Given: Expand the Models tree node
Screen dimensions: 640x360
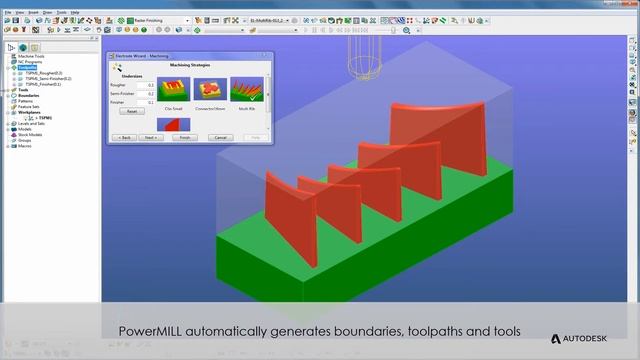Looking at the screenshot, I should [x=8, y=129].
